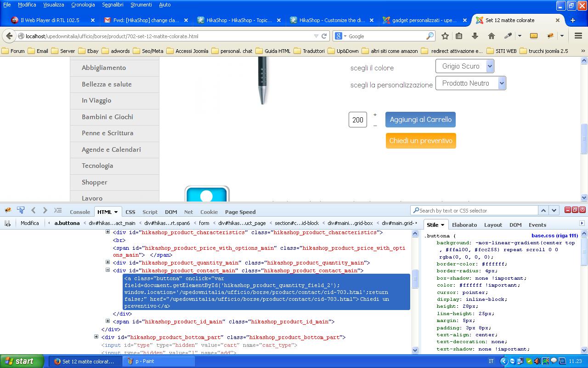Open the Windows start button
The image size is (588, 368).
coord(22,361)
